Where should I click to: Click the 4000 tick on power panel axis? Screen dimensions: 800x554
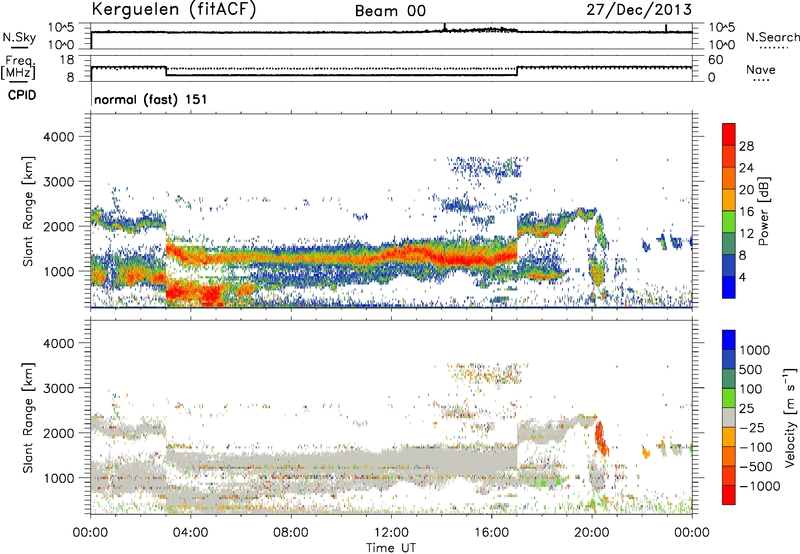(59, 137)
